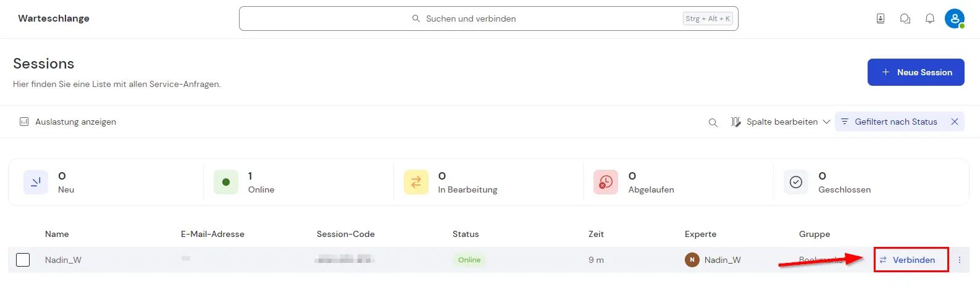The height and width of the screenshot is (287, 980).
Task: Click the Neue Session button
Action: click(x=916, y=72)
